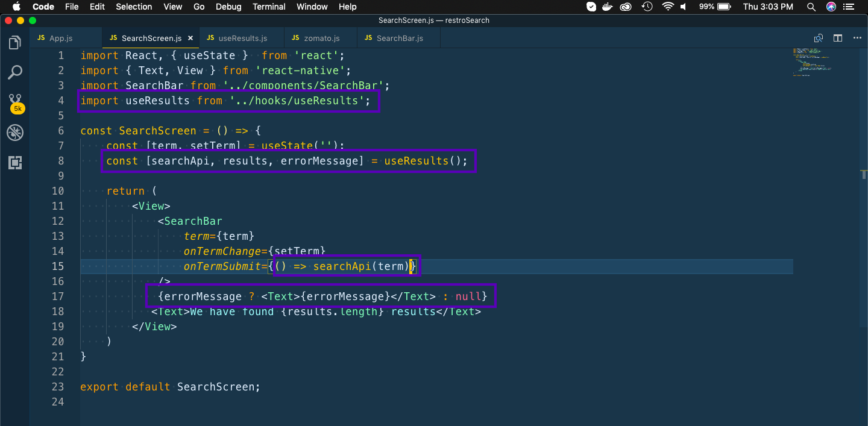
Task: Open the View menu
Action: click(173, 7)
